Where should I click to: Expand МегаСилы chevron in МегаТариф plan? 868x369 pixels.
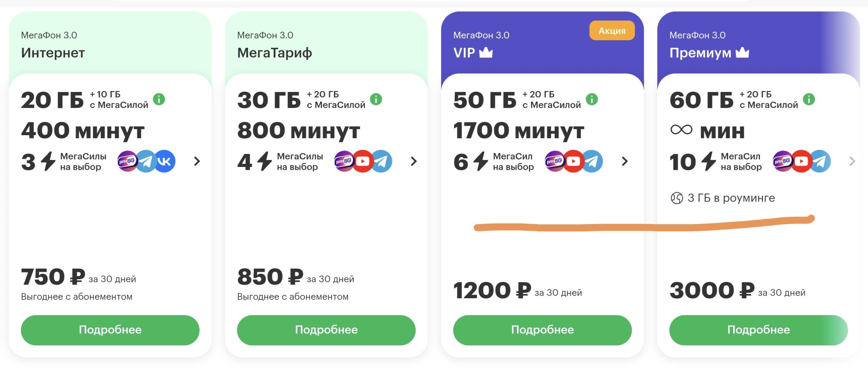coord(414,161)
